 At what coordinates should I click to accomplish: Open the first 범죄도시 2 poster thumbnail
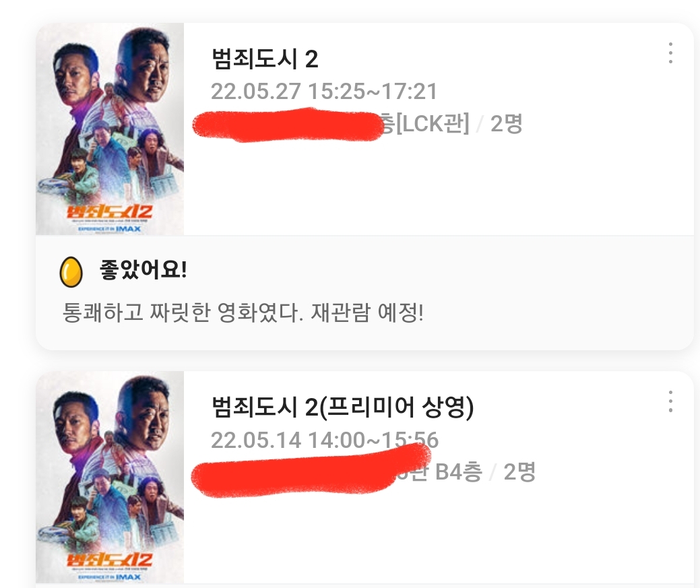point(110,128)
